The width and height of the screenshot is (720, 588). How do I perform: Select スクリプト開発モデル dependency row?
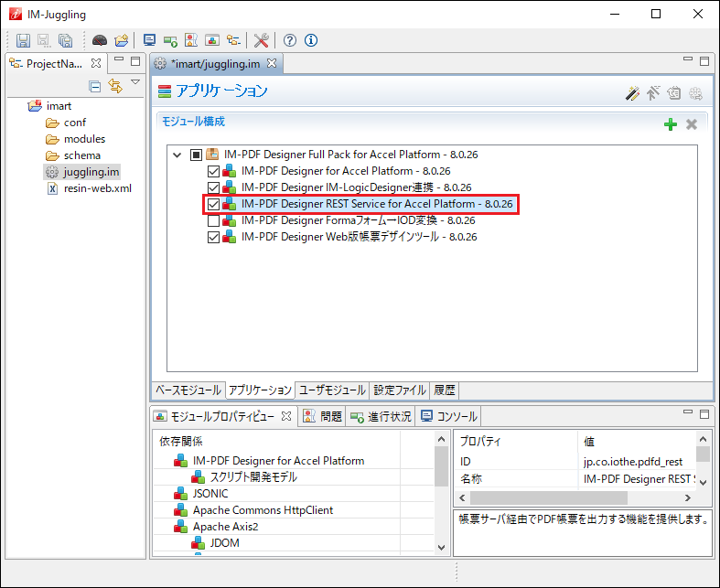[x=253, y=477]
